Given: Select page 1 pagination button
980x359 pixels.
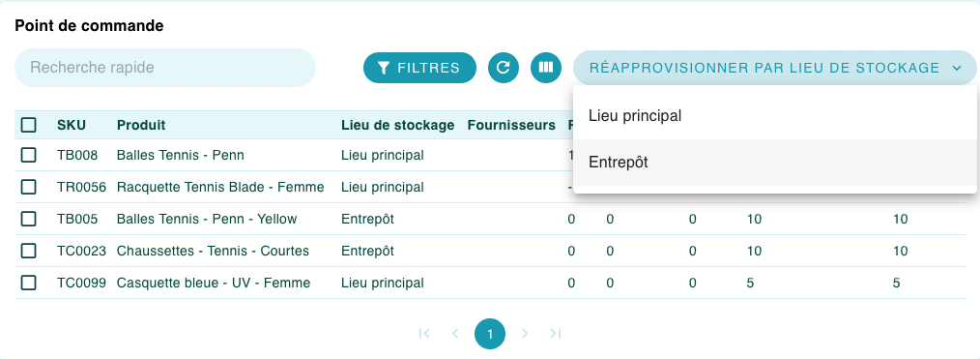Looking at the screenshot, I should pyautogui.click(x=490, y=333).
